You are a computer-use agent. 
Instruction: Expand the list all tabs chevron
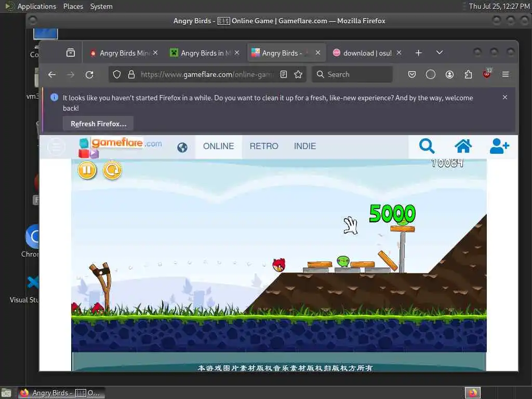pyautogui.click(x=440, y=52)
